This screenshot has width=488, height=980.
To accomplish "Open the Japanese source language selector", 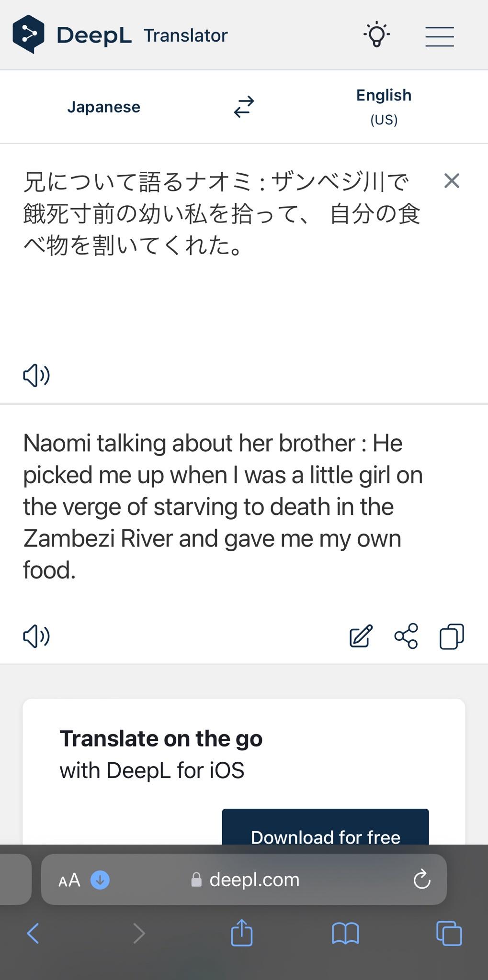I will 103,107.
